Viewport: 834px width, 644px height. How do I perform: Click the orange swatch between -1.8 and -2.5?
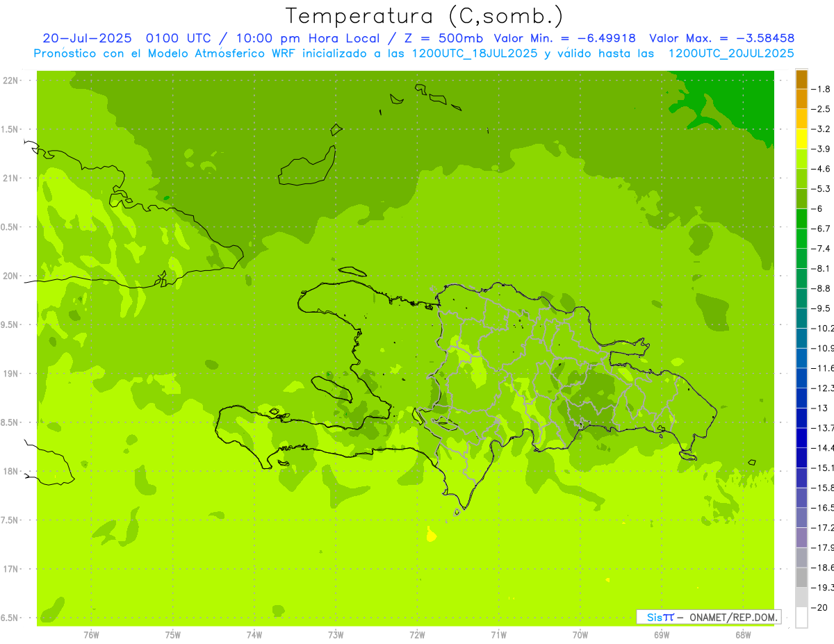[801, 99]
